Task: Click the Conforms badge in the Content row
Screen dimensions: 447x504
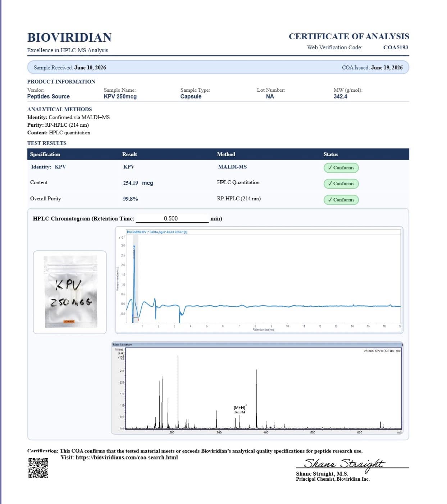Action: pos(341,183)
